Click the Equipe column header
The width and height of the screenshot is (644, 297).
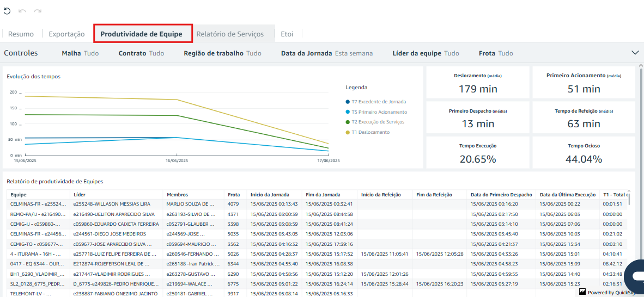[x=19, y=195]
